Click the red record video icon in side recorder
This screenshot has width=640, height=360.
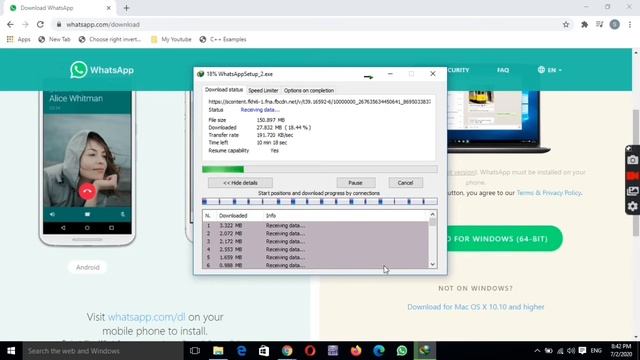click(633, 176)
